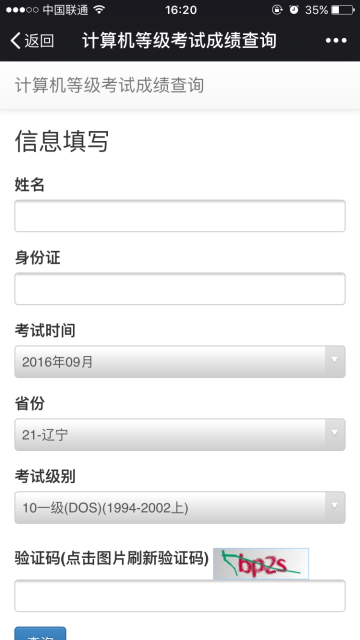This screenshot has height=640, width=360.
Task: Click the blue 查询 submit button
Action: [40, 633]
